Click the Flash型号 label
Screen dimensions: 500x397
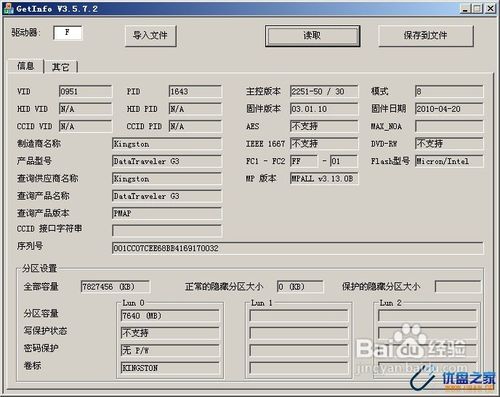pos(390,161)
